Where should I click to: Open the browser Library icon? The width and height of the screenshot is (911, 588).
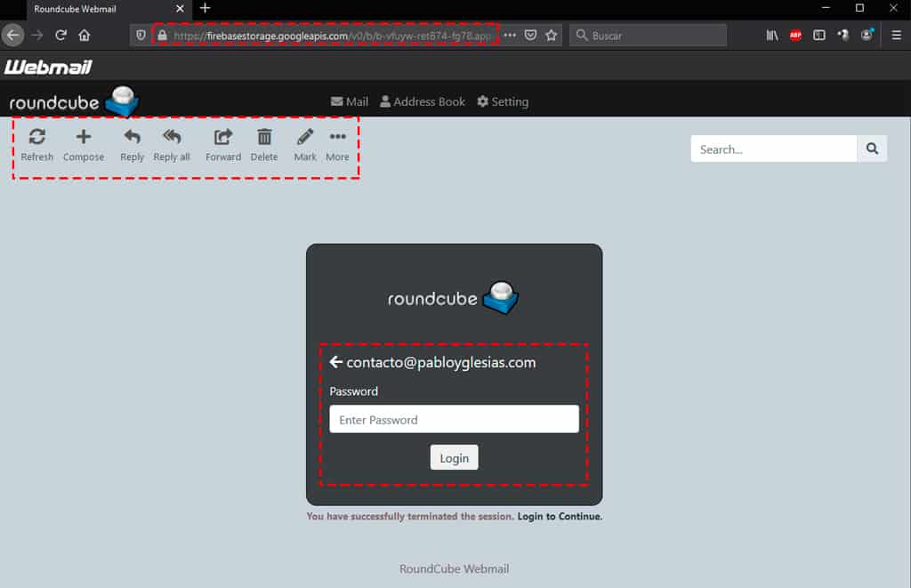pyautogui.click(x=771, y=36)
